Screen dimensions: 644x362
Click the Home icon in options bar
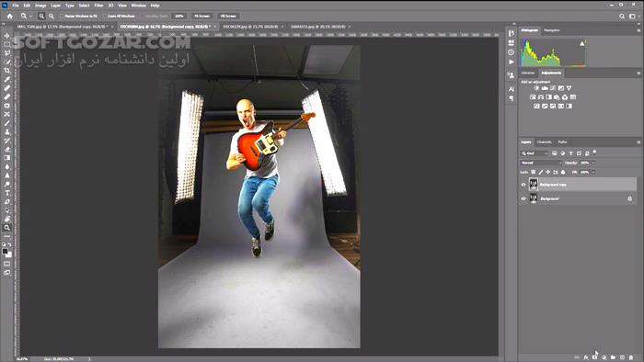[x=10, y=16]
